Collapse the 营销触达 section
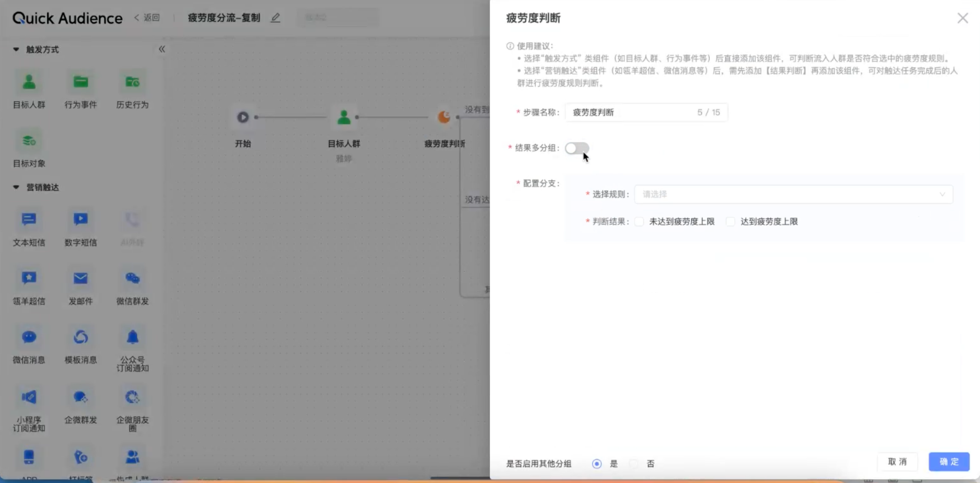This screenshot has width=980, height=483. click(16, 187)
